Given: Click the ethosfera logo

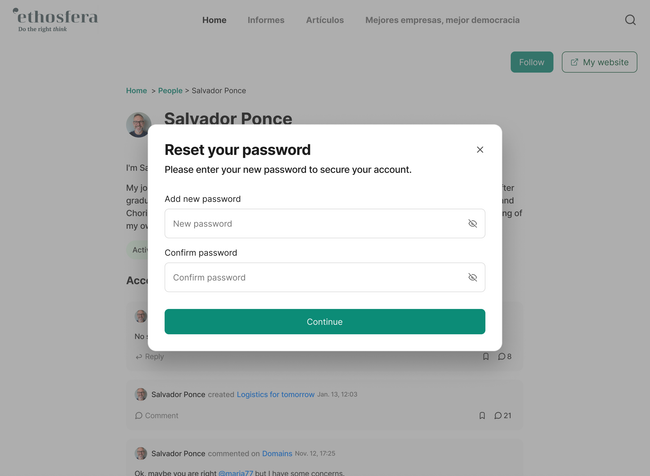Looking at the screenshot, I should (55, 20).
